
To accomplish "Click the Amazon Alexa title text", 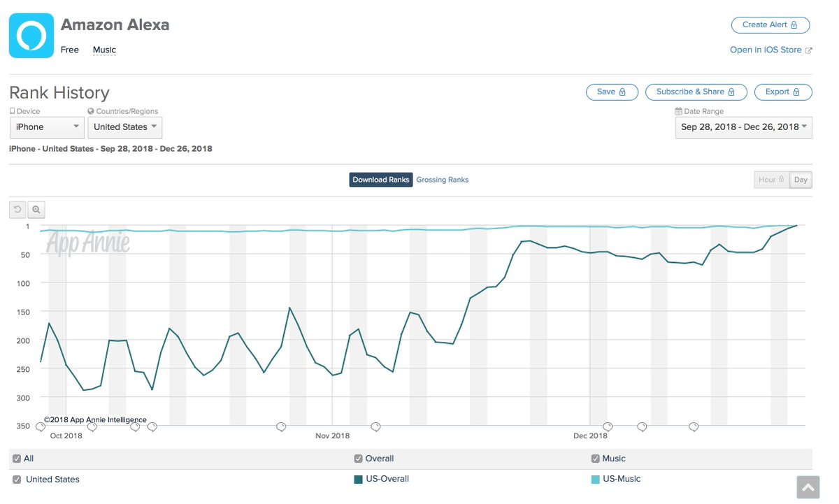I will 115,25.
